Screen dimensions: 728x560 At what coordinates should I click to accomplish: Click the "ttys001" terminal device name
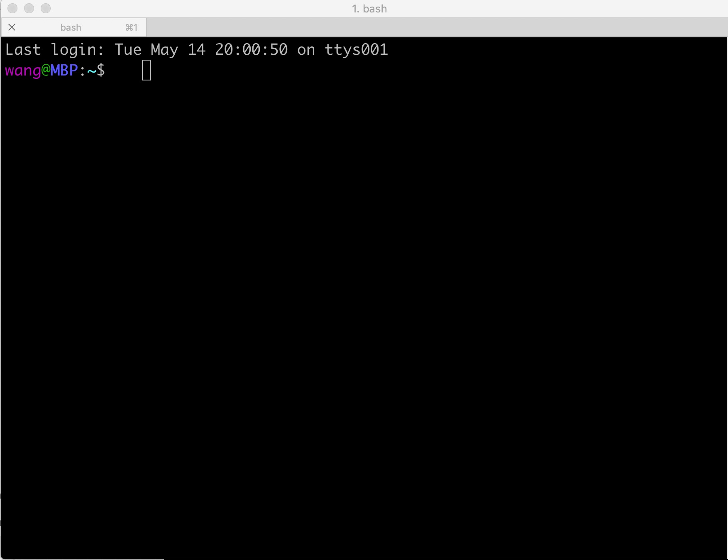click(x=356, y=50)
